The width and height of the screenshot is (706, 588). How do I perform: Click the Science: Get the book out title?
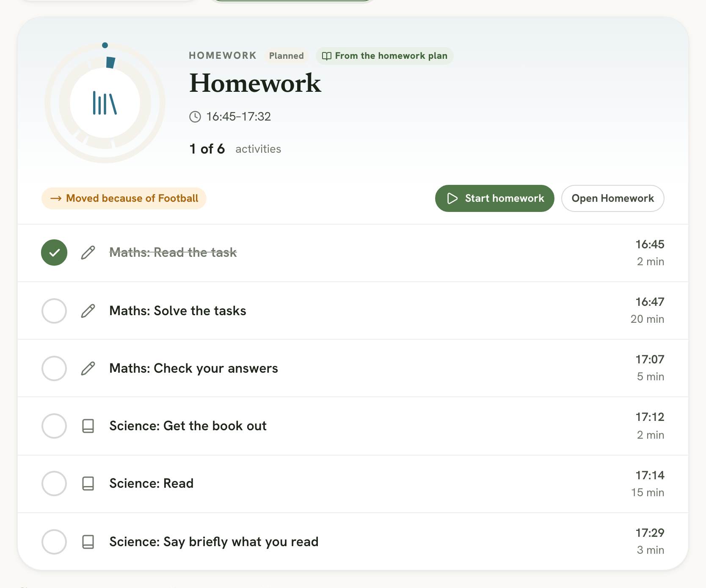[188, 426]
